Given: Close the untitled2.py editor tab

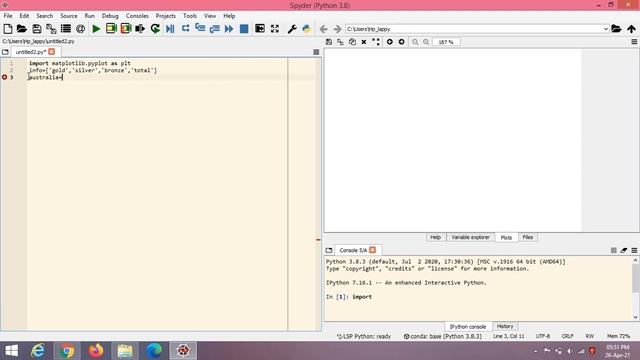Looking at the screenshot, I should 51,51.
